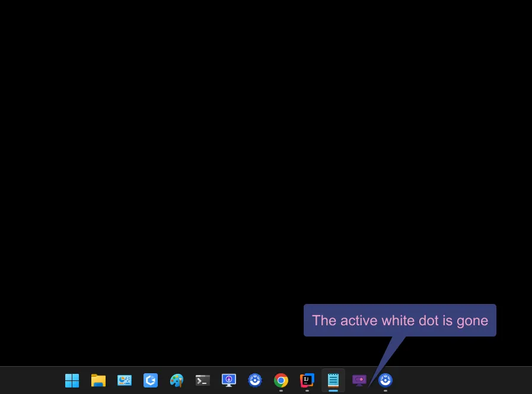Screen dimensions: 532x394
Task: Switch to IntelliJ IDEA on the taskbar
Action: [307, 380]
